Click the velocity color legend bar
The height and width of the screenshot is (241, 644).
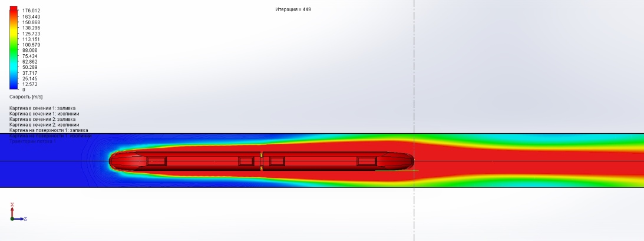[x=14, y=48]
